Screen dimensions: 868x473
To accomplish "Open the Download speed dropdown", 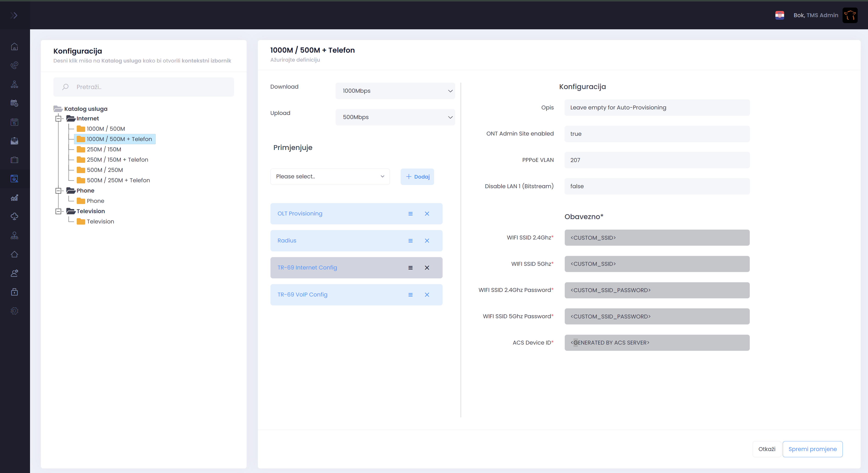I will [x=395, y=91].
